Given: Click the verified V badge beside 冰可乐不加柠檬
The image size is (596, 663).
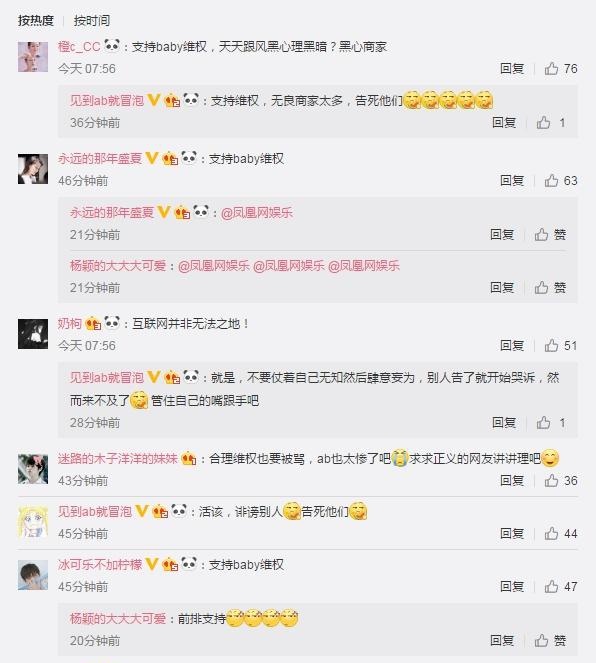Looking at the screenshot, I should [x=152, y=564].
